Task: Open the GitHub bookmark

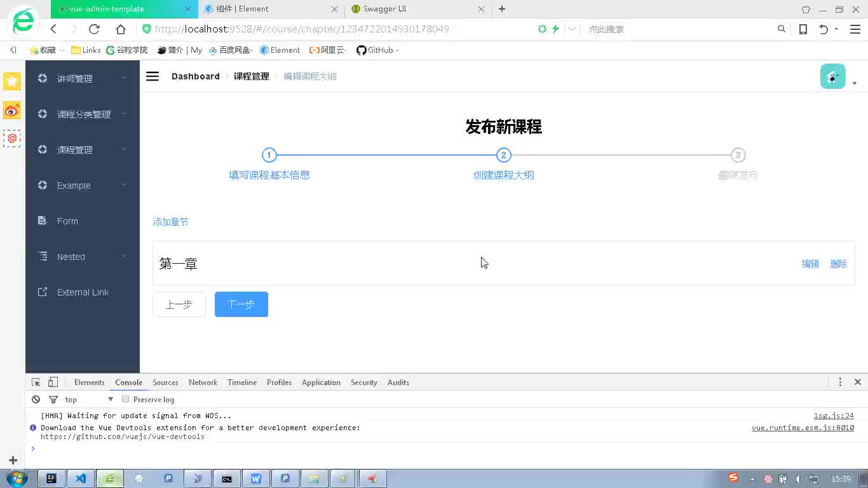Action: coord(377,50)
